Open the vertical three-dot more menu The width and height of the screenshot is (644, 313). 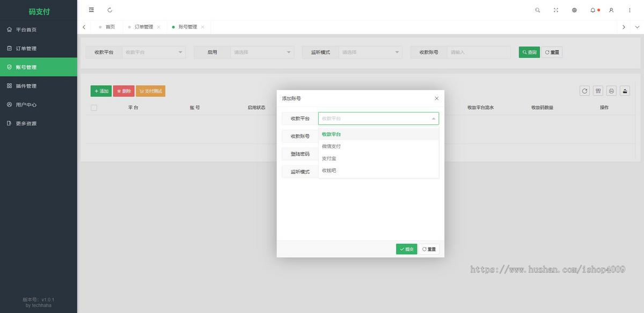(x=630, y=10)
